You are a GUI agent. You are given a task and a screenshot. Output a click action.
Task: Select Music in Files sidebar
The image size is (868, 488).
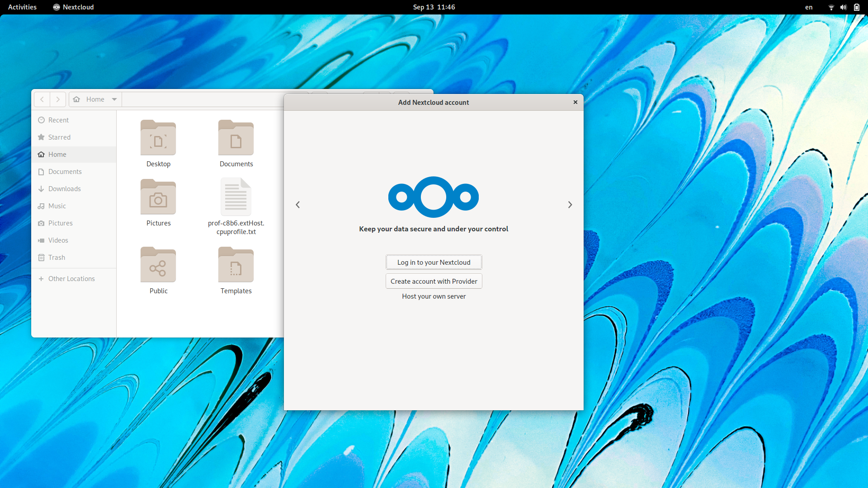pyautogui.click(x=74, y=206)
